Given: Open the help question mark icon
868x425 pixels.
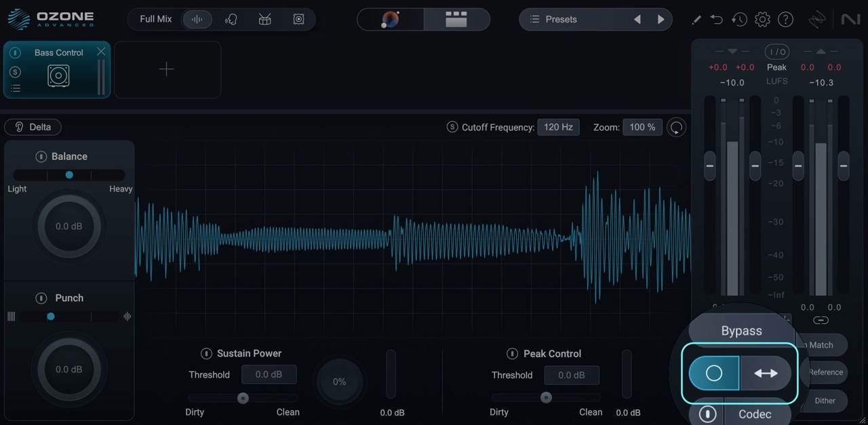Looking at the screenshot, I should 785,19.
